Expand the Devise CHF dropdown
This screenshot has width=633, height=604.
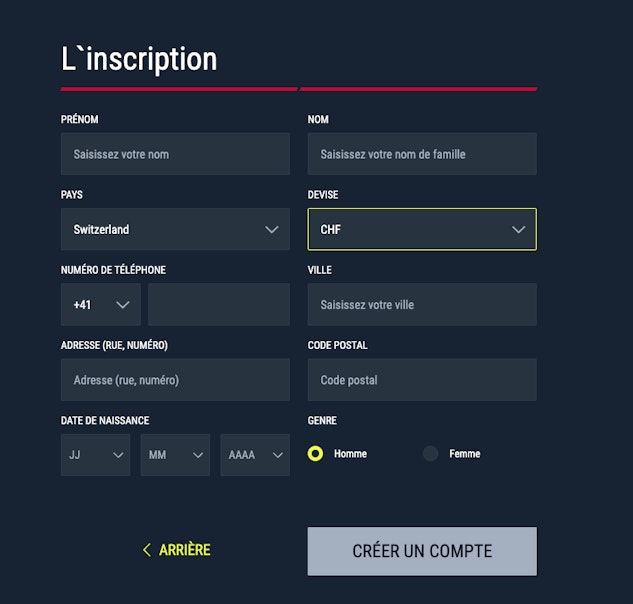click(x=421, y=229)
